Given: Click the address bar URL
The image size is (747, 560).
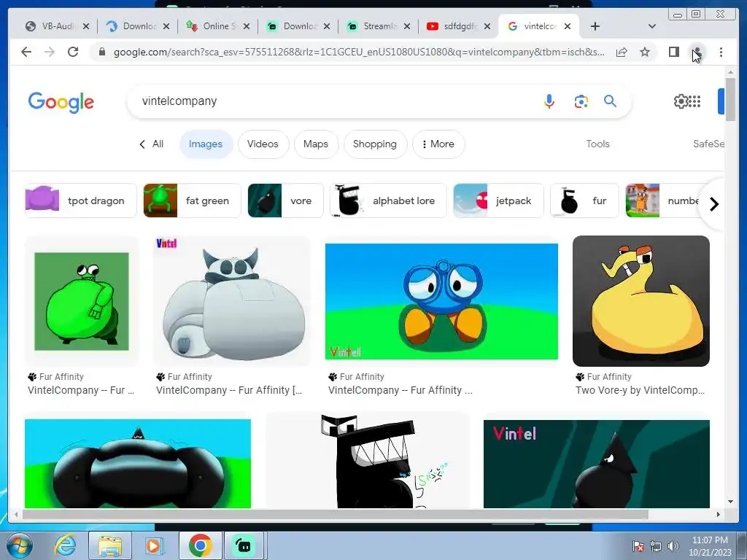Looking at the screenshot, I should point(359,52).
